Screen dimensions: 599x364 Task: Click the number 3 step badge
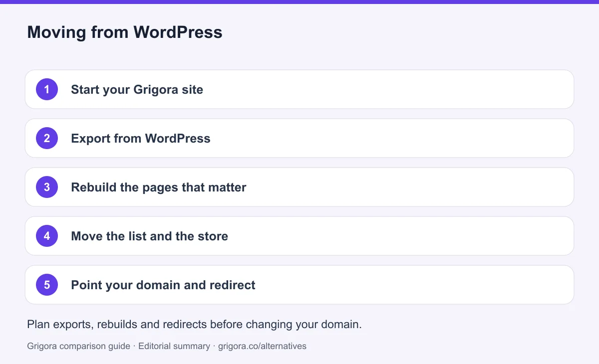pyautogui.click(x=47, y=187)
